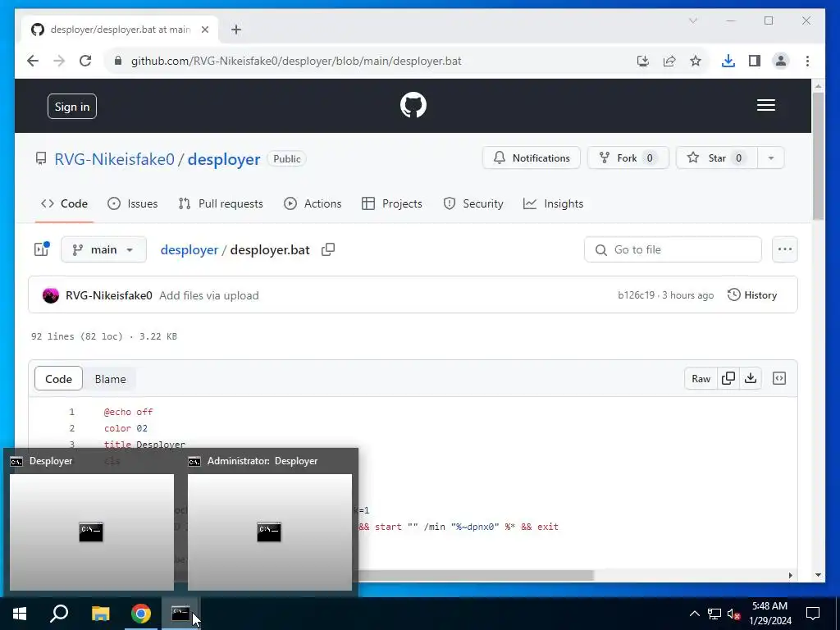Viewport: 840px width, 630px height.
Task: Go forward in Chrome
Action: pos(59,61)
